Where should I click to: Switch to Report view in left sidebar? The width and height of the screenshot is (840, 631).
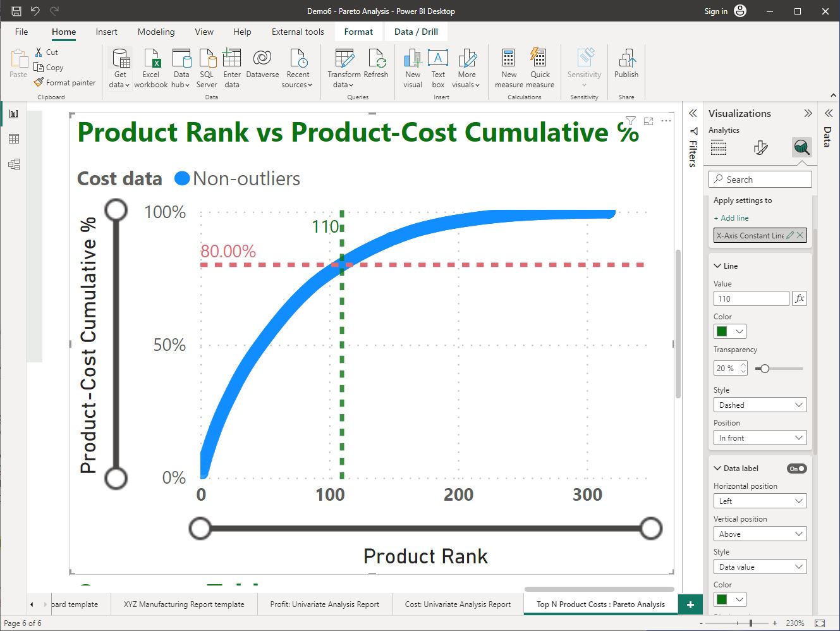coord(14,114)
